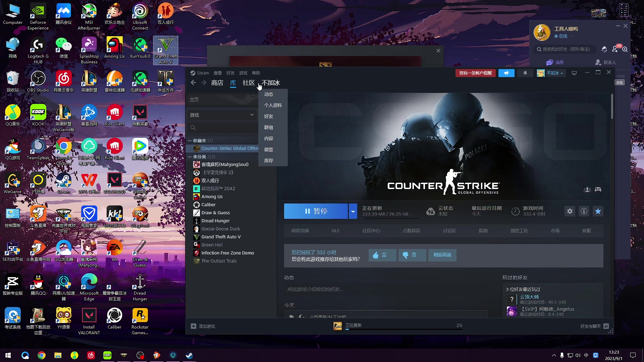Open Steam notifications bell icon
The height and width of the screenshot is (362, 644).
[525, 73]
